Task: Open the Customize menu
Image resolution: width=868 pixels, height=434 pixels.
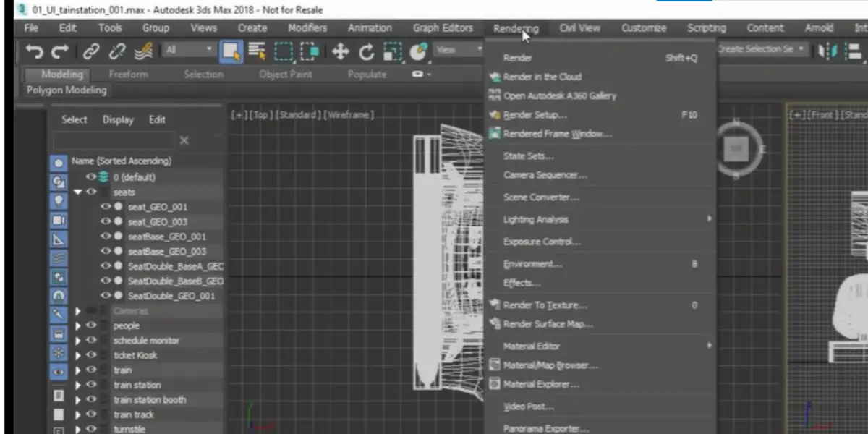Action: (644, 28)
